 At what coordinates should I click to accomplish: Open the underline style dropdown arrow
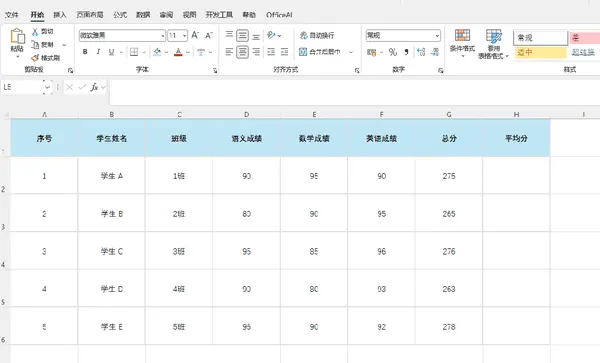click(x=121, y=52)
